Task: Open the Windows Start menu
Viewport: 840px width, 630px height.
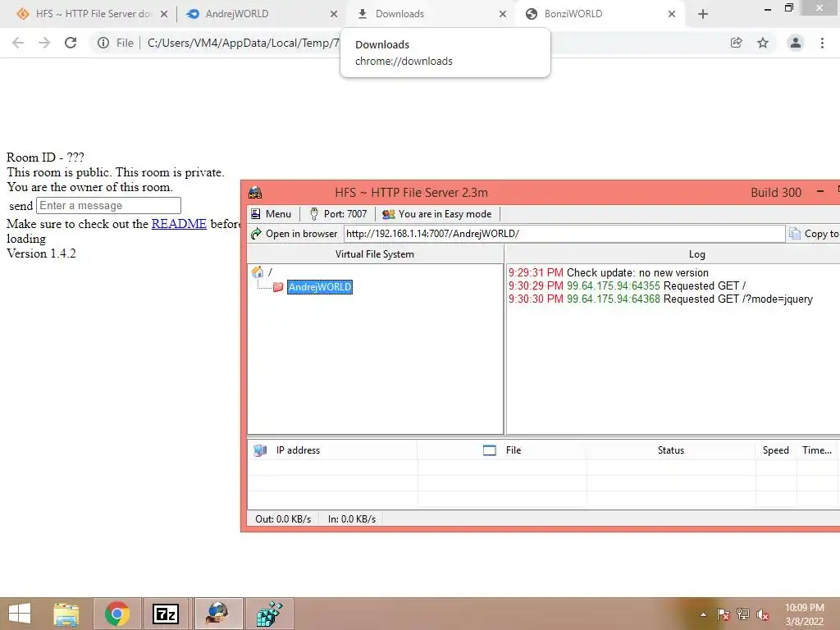Action: point(20,614)
